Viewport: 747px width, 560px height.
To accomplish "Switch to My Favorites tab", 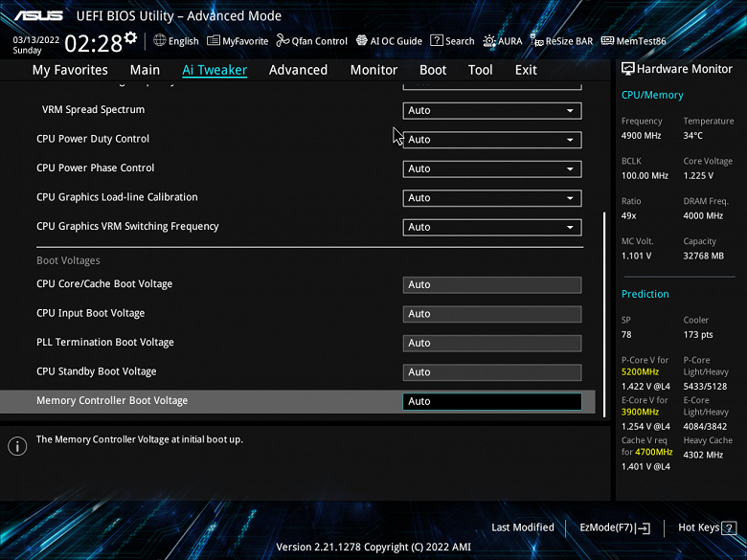I will (70, 70).
